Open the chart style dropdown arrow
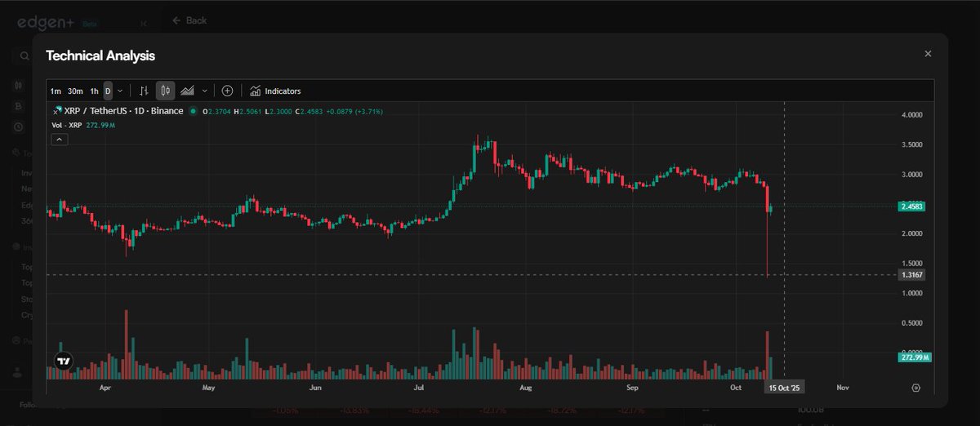The image size is (980, 426). 204,91
